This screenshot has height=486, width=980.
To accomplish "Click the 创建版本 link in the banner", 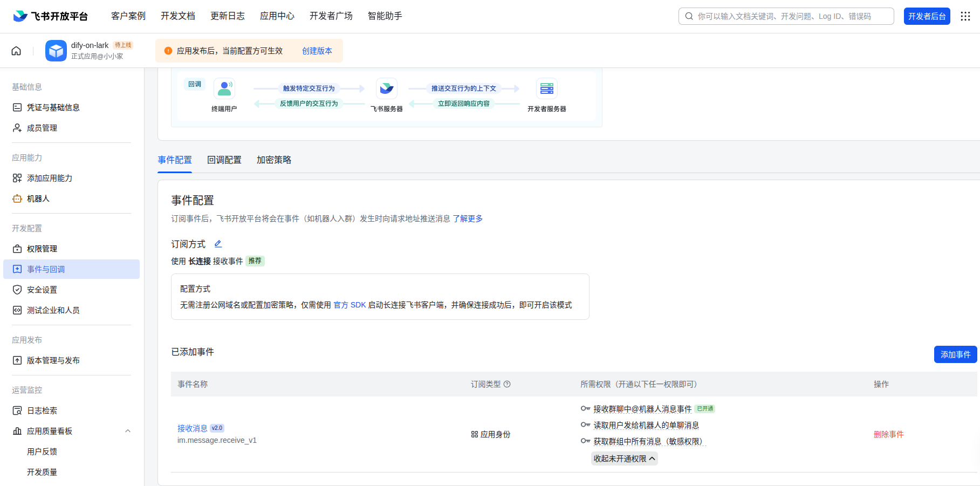I will 317,50.
